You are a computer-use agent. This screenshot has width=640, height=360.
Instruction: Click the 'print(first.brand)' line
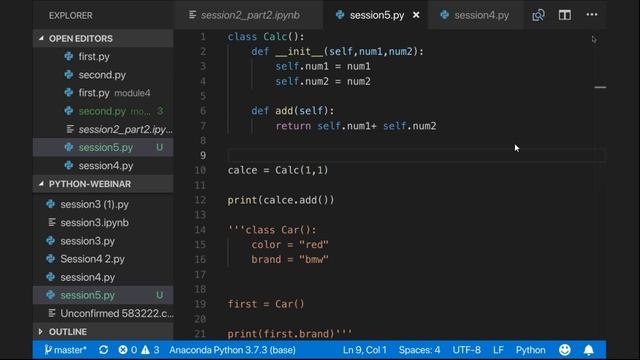click(x=290, y=334)
